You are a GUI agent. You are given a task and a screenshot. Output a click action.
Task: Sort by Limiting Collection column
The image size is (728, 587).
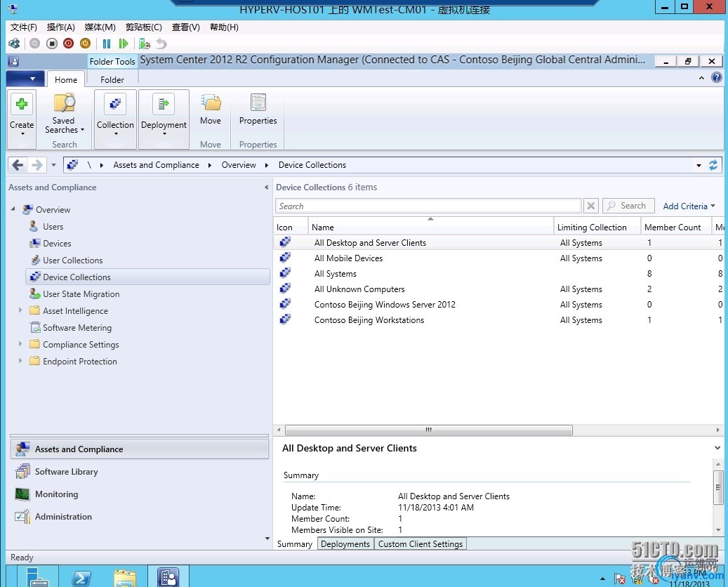[x=597, y=227]
